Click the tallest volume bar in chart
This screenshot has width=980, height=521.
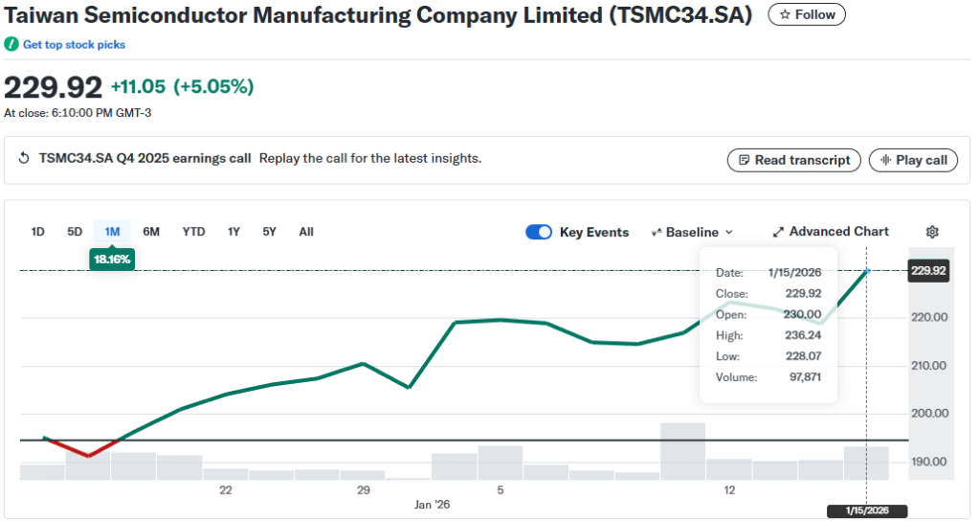click(682, 450)
